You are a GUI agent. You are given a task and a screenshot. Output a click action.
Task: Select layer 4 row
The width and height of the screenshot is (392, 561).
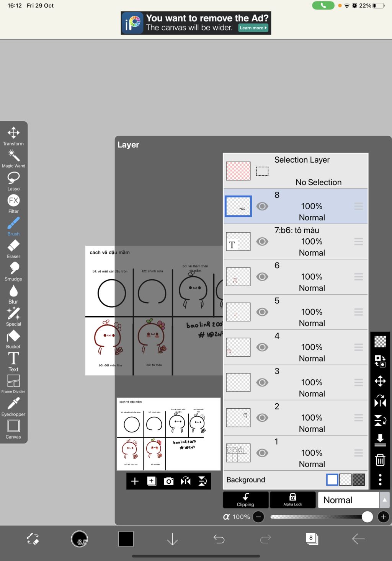point(296,347)
